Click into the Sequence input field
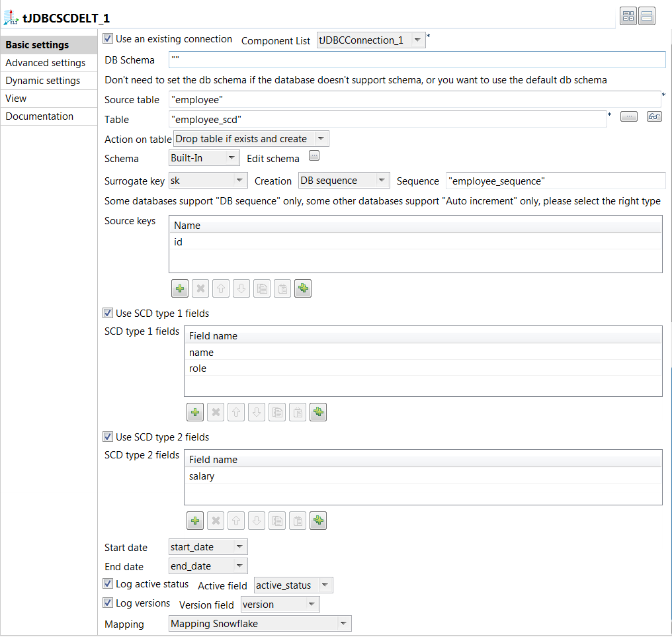This screenshot has height=637, width=672. [x=556, y=181]
